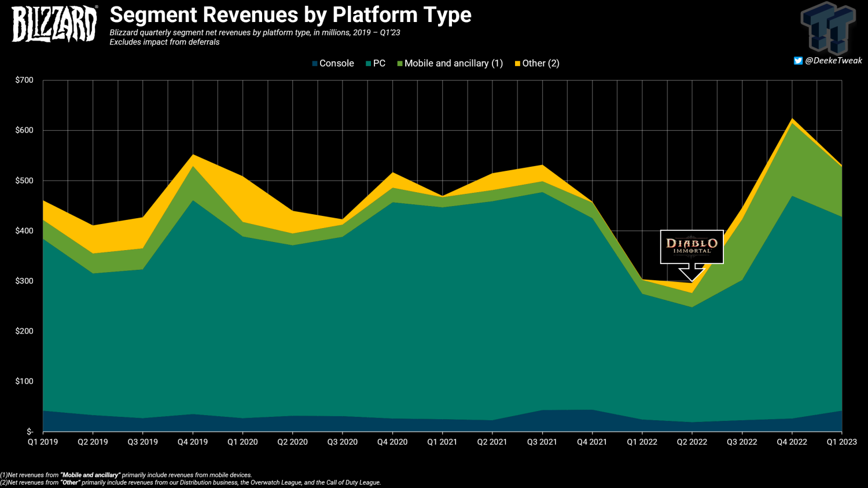Click the @DeekeTweak handle
The height and width of the screenshot is (488, 868).
[833, 61]
